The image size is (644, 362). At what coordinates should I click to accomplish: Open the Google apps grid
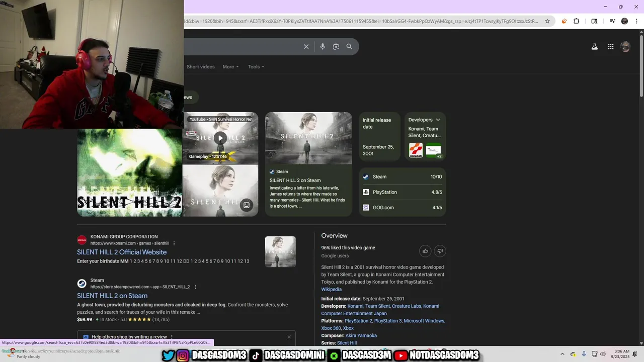click(611, 47)
